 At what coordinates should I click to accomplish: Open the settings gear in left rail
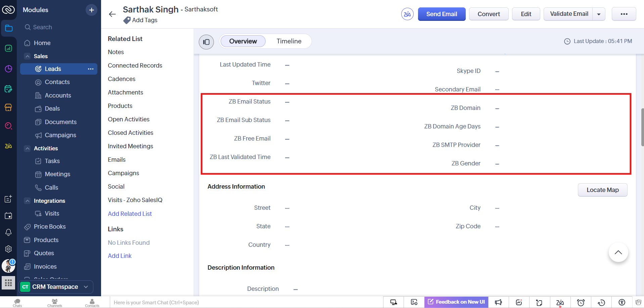click(8, 249)
